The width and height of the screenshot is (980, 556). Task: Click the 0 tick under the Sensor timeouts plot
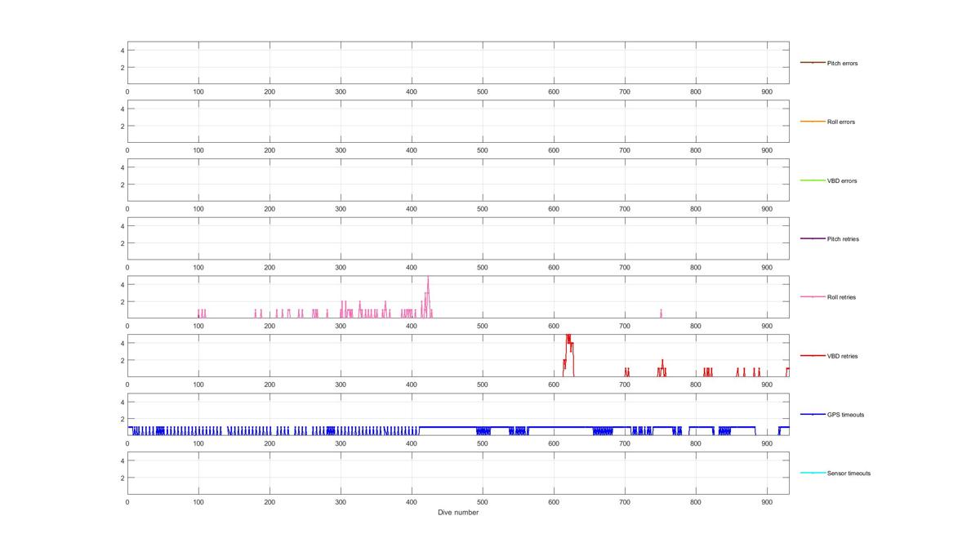tap(127, 502)
